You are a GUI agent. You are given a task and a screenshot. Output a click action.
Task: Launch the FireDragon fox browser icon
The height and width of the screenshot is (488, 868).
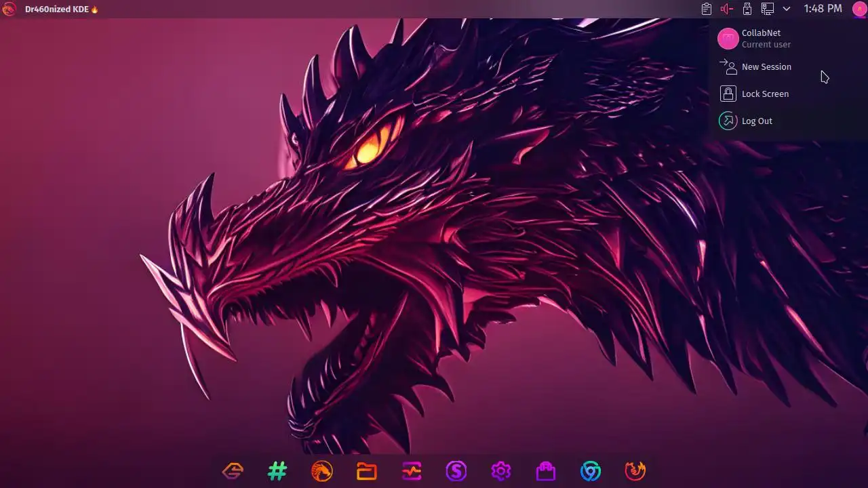click(x=635, y=470)
